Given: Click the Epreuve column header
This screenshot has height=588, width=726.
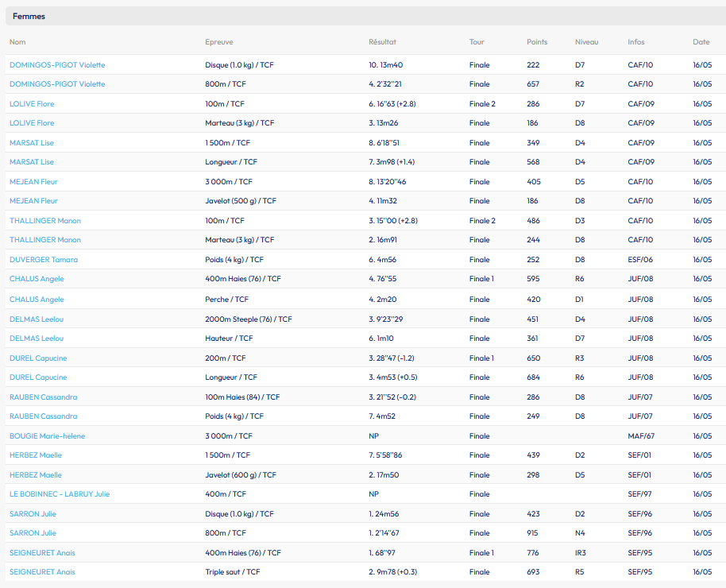Looking at the screenshot, I should (x=219, y=41).
